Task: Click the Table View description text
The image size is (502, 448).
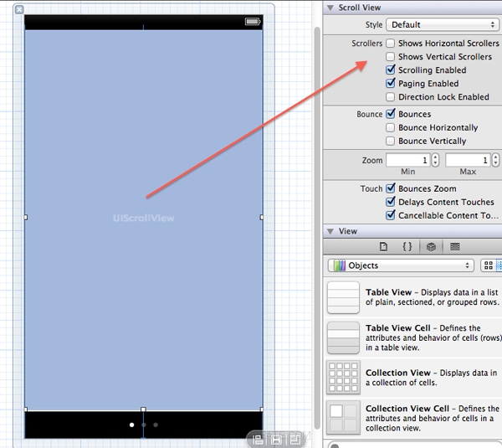Action: click(433, 297)
